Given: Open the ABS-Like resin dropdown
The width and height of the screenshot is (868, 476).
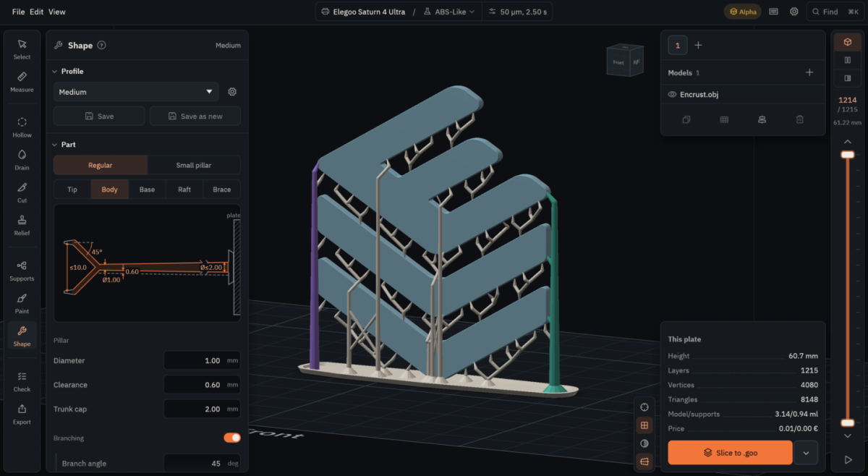Looking at the screenshot, I should tap(449, 12).
